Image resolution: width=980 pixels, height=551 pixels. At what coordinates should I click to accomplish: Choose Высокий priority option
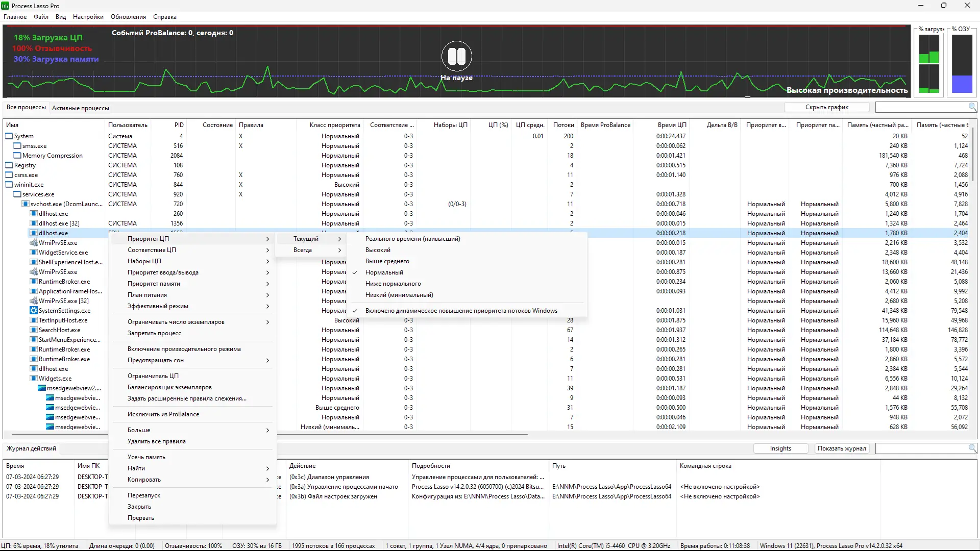click(x=378, y=250)
